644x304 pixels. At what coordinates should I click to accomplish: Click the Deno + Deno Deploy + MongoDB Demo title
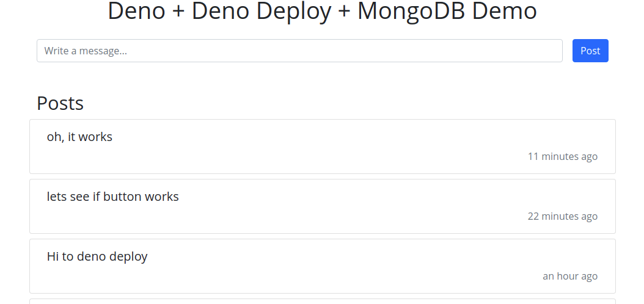[x=322, y=11]
